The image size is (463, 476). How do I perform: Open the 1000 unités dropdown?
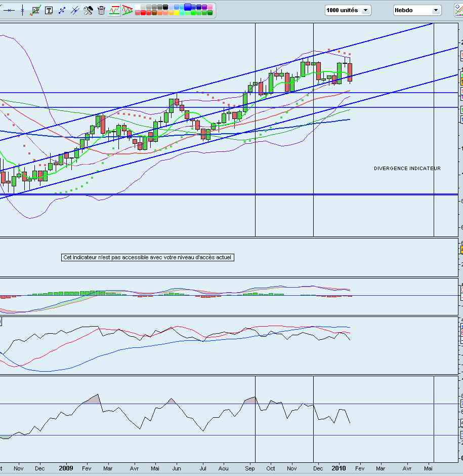pos(348,10)
